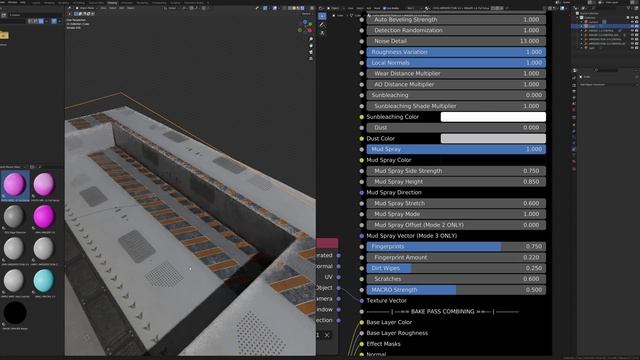The image size is (640, 360).
Task: Click the 'Mud Spray Direction' socket label
Action: pyautogui.click(x=394, y=192)
